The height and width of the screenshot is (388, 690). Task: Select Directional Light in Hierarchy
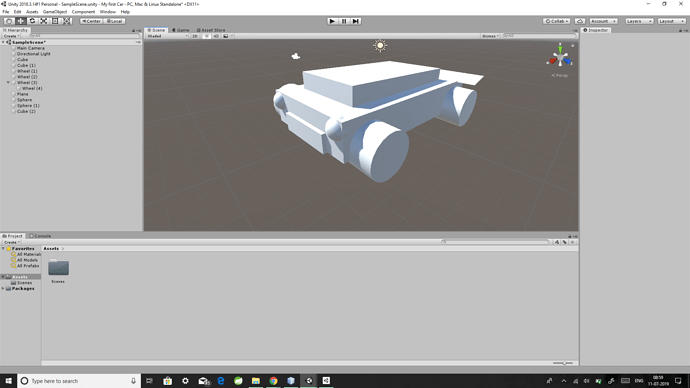(x=33, y=54)
